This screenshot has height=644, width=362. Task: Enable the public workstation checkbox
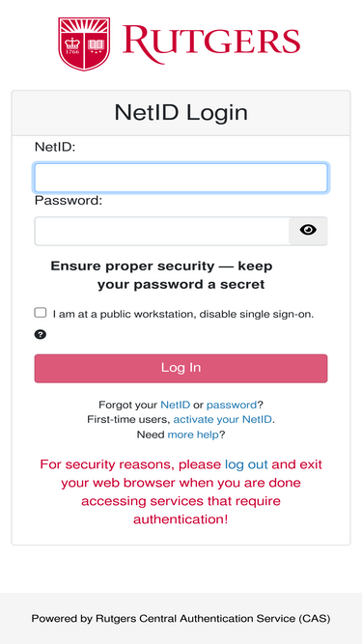41,313
